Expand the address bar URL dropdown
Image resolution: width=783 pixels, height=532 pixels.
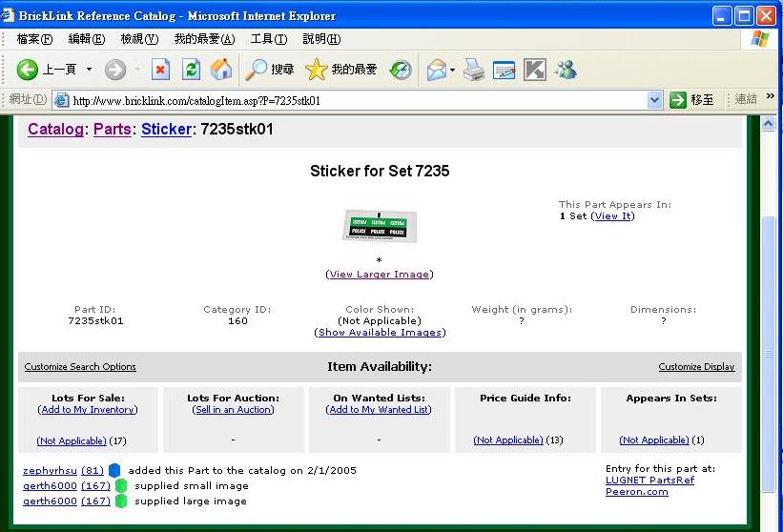(654, 100)
